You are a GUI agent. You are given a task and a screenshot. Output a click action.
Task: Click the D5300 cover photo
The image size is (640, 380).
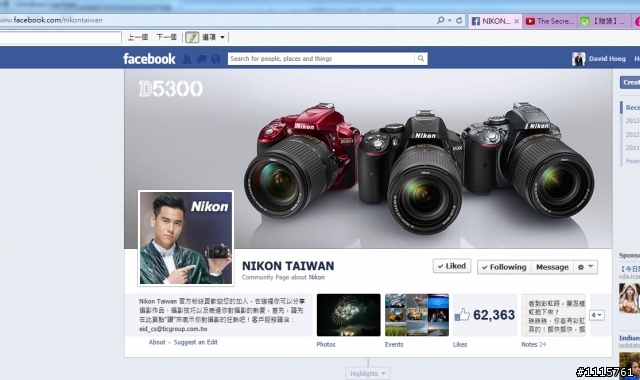coord(368,159)
